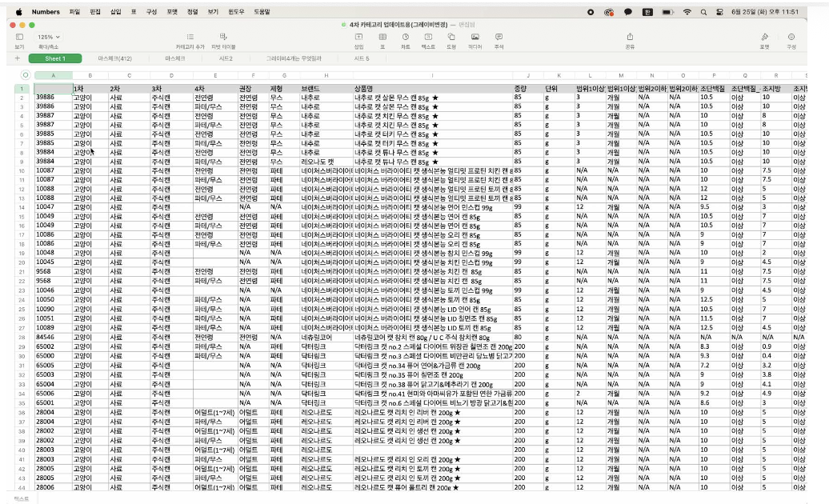Open the Numbers app menu
Screen dimensions: 829x504
[46, 12]
